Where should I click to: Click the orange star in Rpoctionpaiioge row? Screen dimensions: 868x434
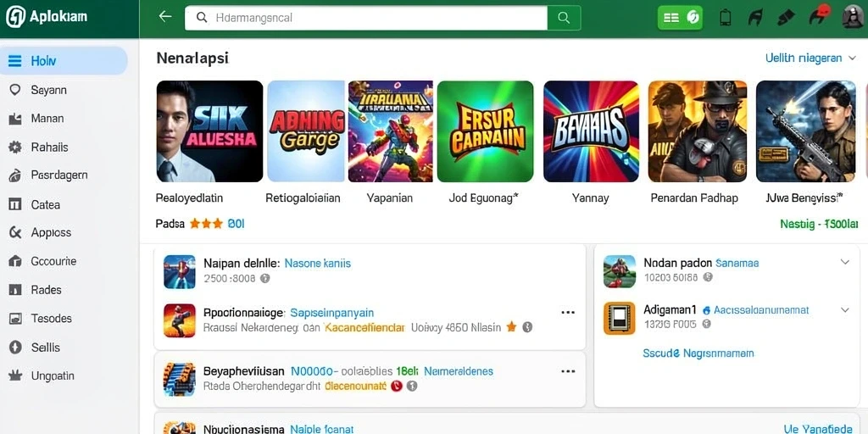[x=511, y=327]
